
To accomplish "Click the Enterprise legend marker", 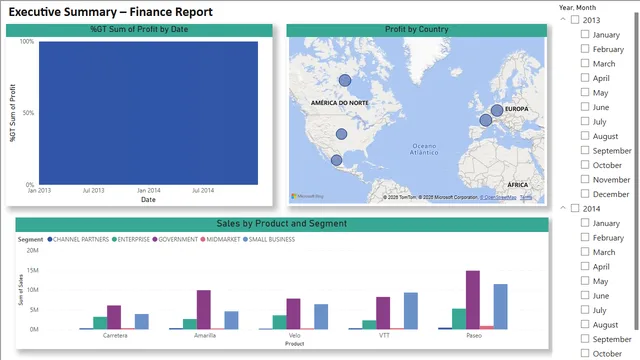I will coord(114,239).
